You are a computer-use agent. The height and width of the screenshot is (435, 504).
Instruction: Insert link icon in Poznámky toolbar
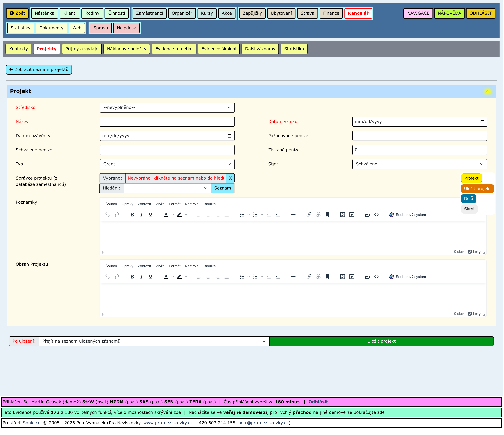click(309, 215)
